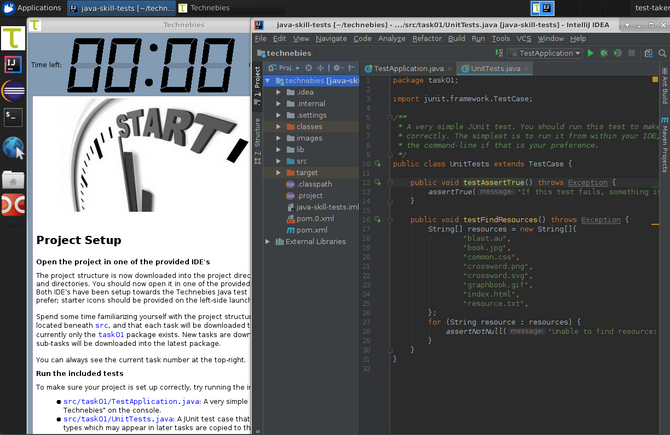This screenshot has width=670, height=435.
Task: Switch to TestApplication.java tab
Action: 408,68
